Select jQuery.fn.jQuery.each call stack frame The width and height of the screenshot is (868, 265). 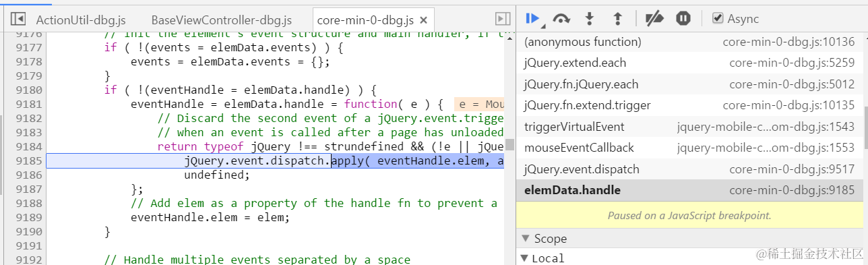tap(689, 84)
